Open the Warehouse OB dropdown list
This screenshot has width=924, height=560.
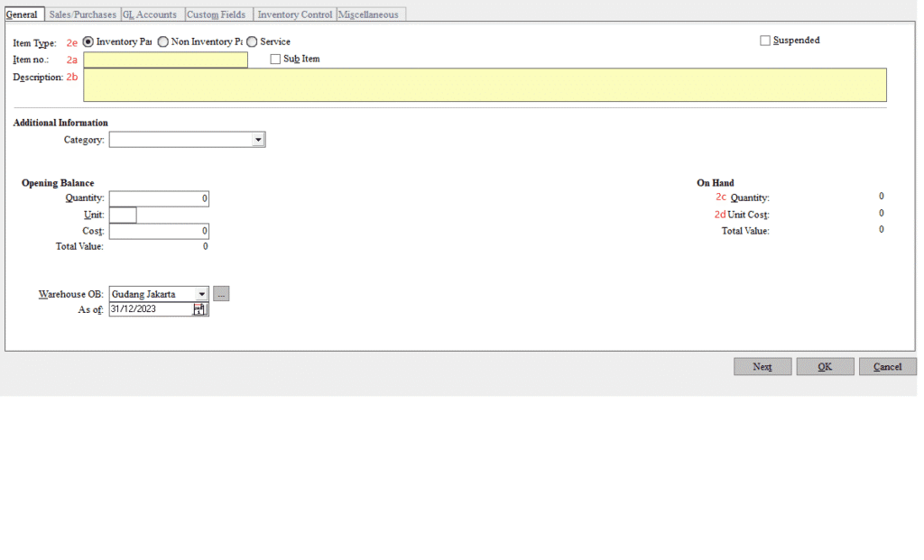pos(201,294)
